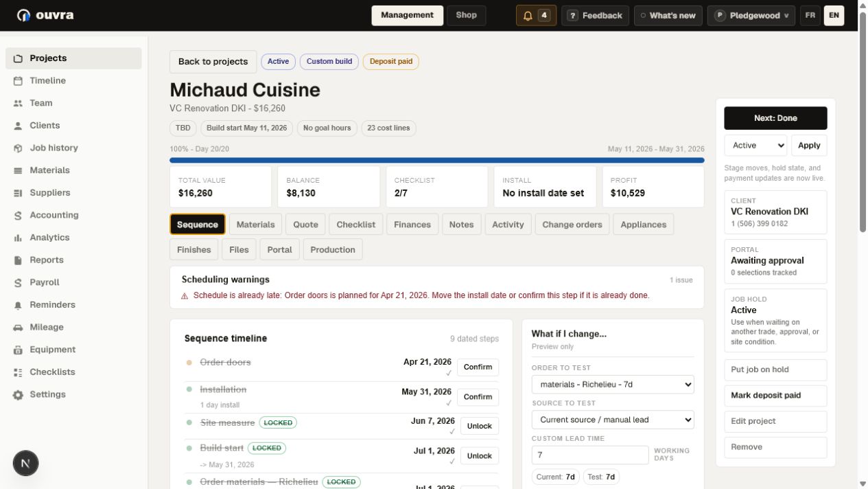Open the Notes tab
The image size is (868, 489).
click(x=462, y=225)
